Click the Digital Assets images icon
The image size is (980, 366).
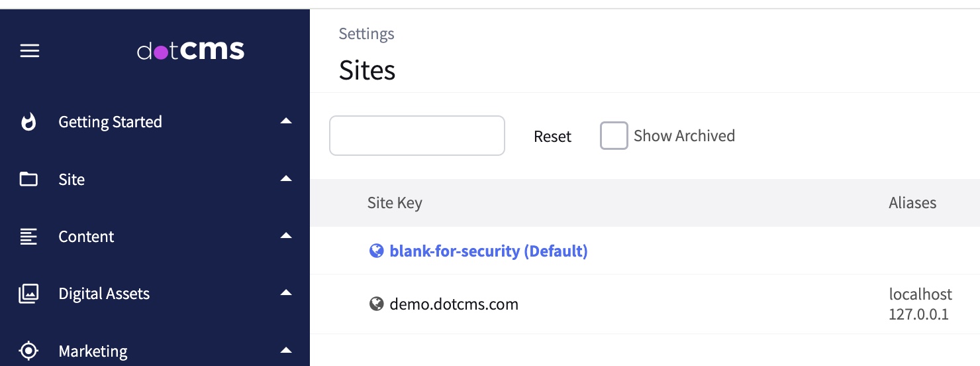28,294
